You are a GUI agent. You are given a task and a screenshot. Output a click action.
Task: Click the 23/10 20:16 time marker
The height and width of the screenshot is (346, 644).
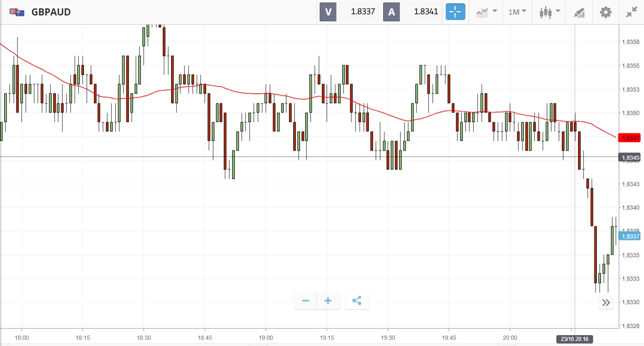click(574, 339)
